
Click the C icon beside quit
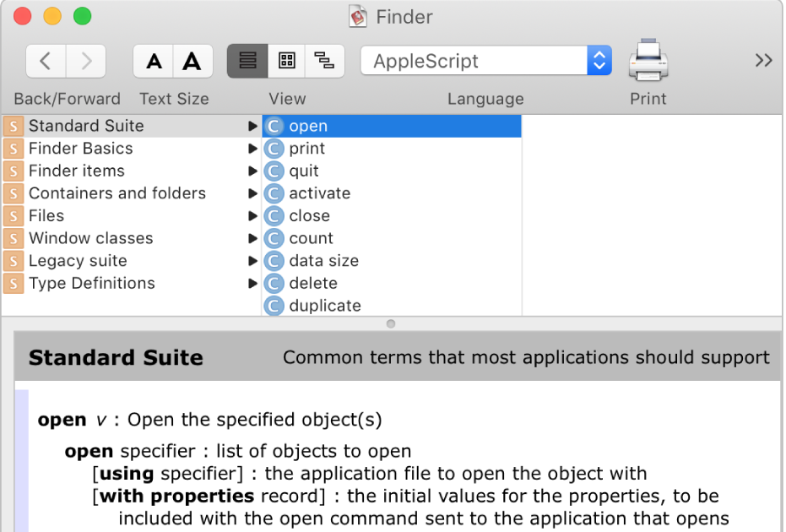click(x=274, y=171)
